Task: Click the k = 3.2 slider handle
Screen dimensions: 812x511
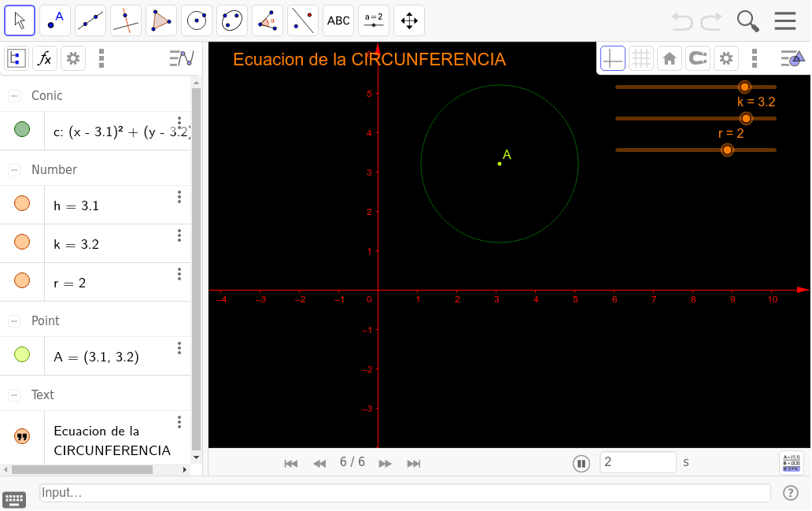Action: (746, 119)
